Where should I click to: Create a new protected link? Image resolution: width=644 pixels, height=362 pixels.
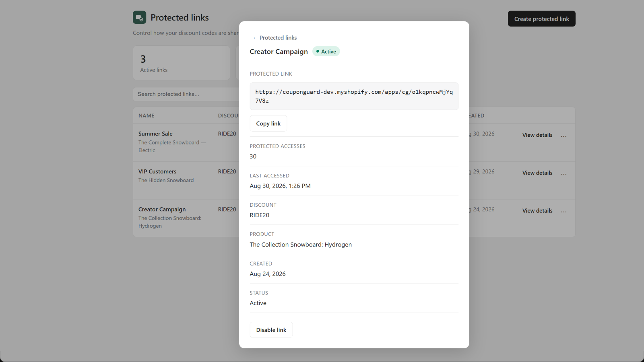(541, 19)
